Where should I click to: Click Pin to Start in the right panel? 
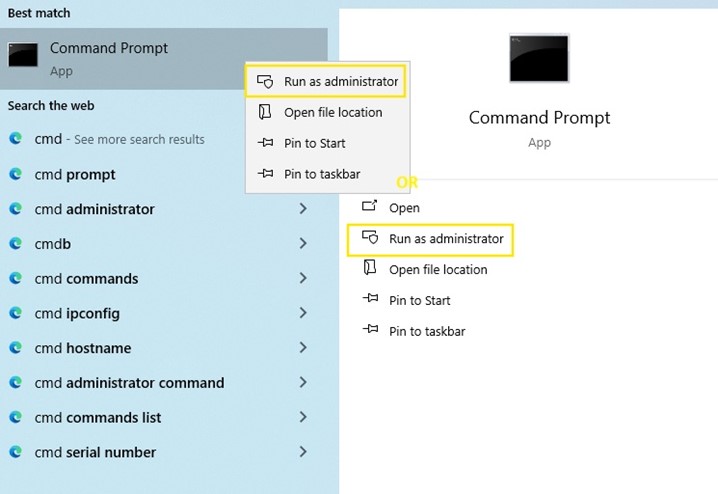(420, 300)
